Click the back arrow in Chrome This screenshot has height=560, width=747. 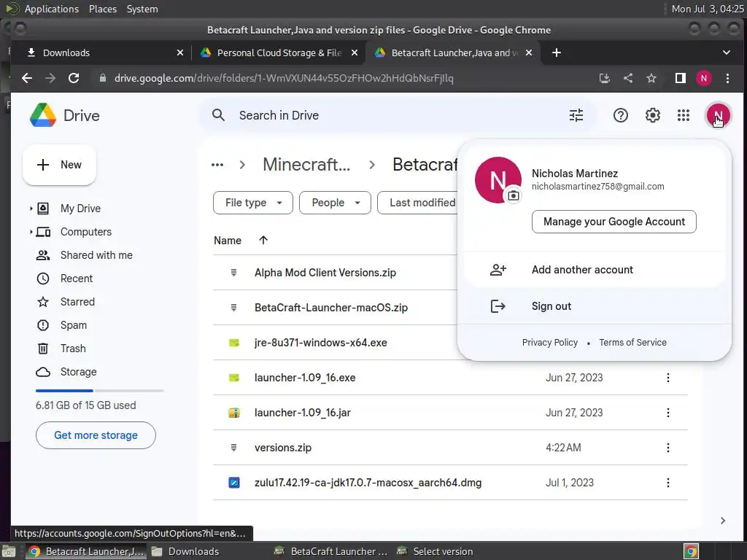coord(27,78)
